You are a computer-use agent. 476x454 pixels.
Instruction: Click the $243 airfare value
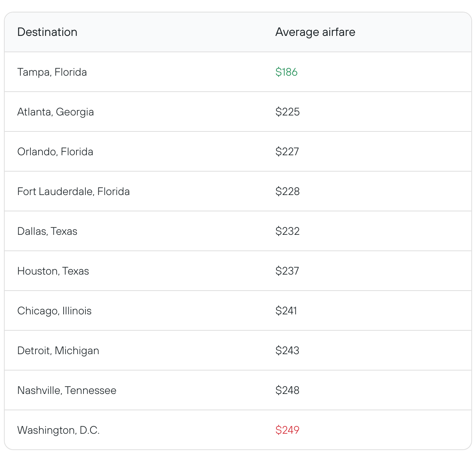287,351
